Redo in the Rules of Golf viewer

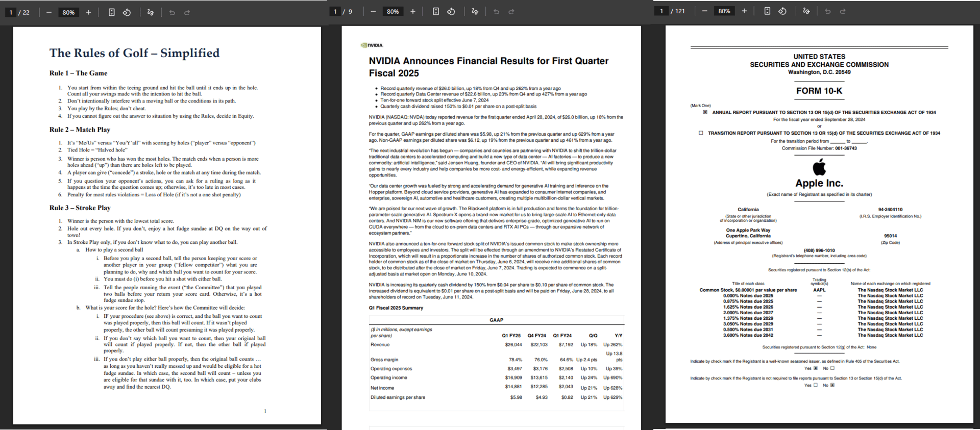187,12
